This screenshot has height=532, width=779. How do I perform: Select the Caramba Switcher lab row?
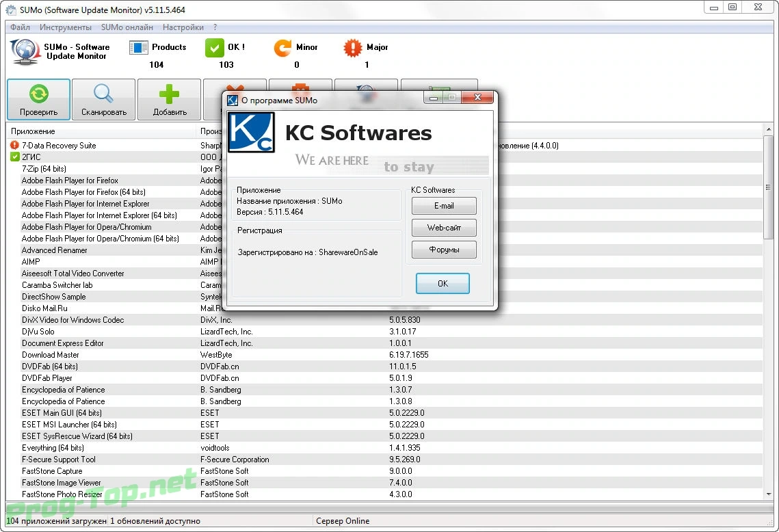click(x=385, y=285)
